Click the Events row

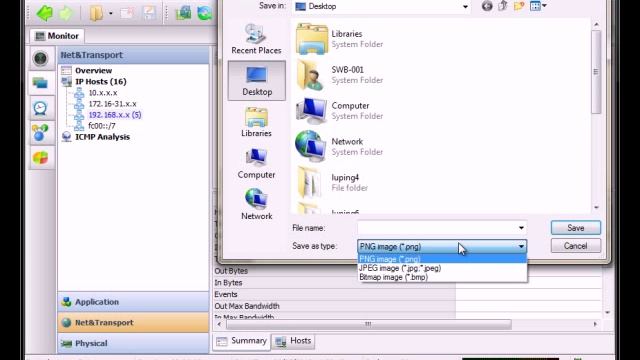pyautogui.click(x=335, y=294)
